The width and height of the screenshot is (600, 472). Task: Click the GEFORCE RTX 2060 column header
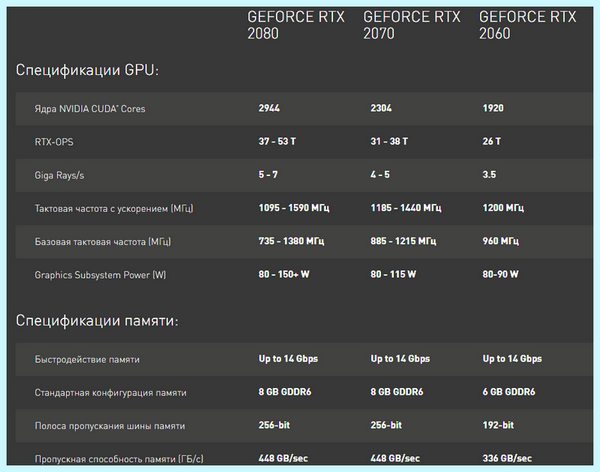[528, 25]
